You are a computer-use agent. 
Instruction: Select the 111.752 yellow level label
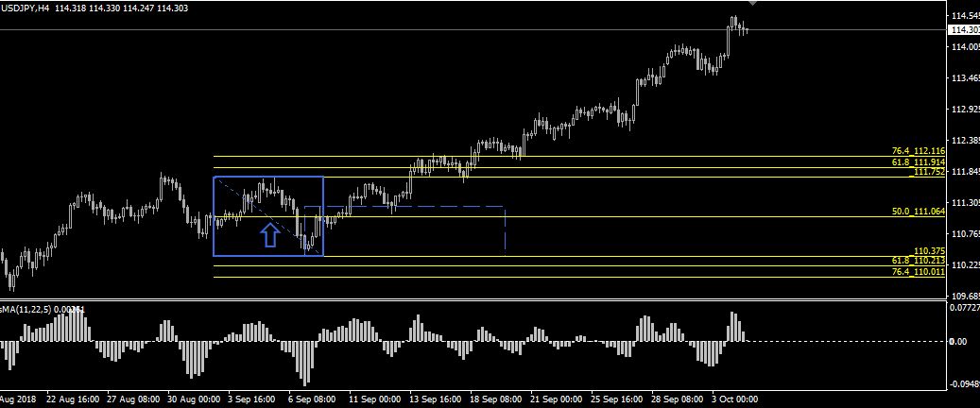coord(927,173)
